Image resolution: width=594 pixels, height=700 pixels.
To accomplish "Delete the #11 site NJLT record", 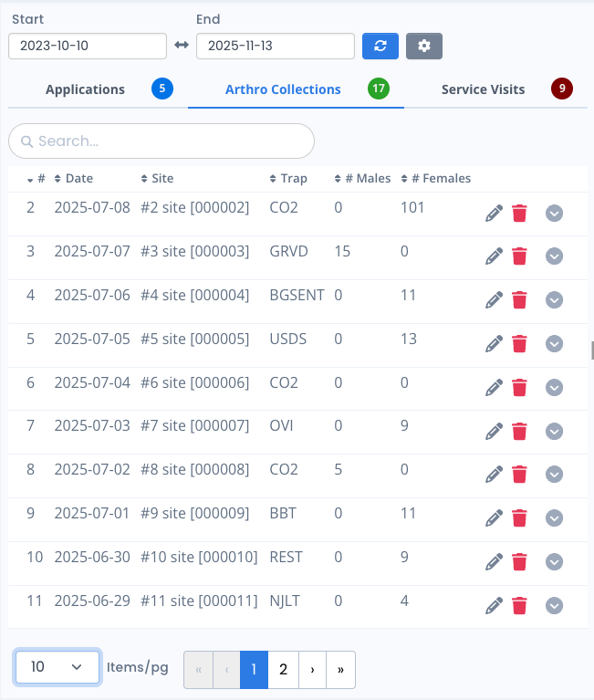I will (x=519, y=605).
